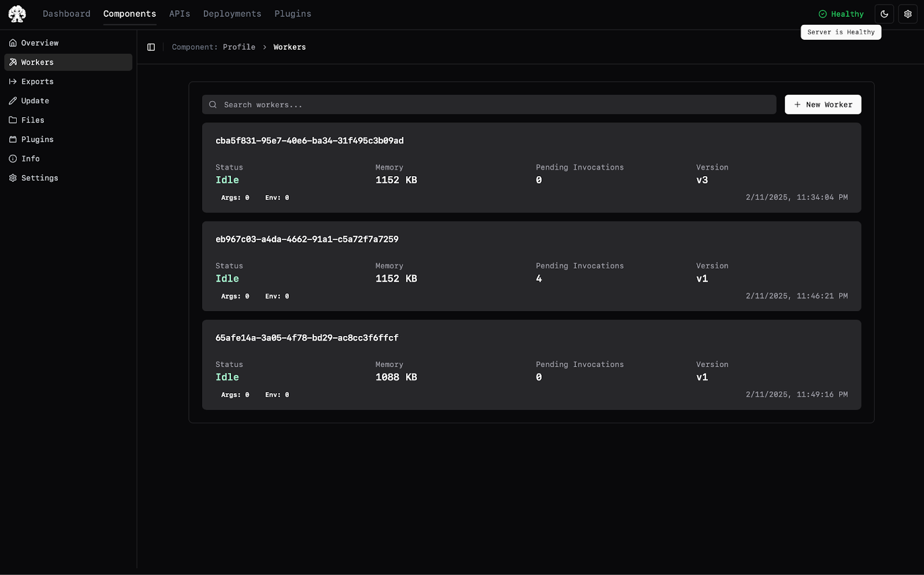This screenshot has height=575, width=924.
Task: Open worker cba5f831-95e7-40e6-ba34-31f495c3b09ad
Action: coord(531,167)
